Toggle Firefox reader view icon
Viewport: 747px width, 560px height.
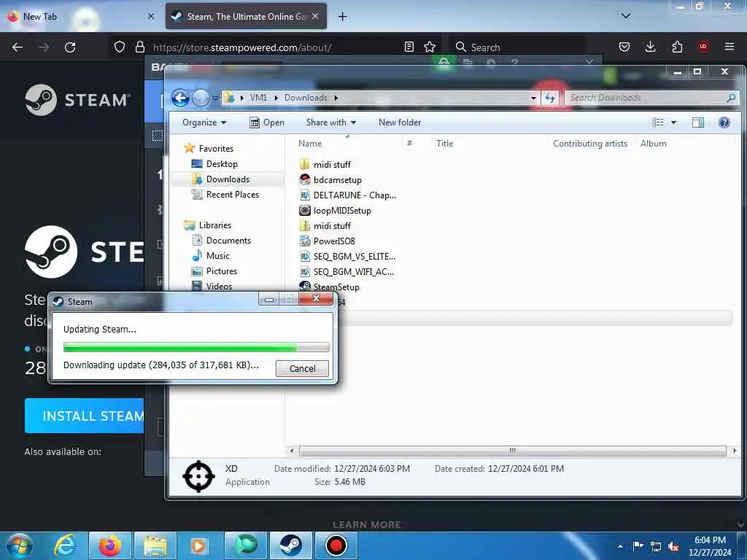[x=409, y=47]
